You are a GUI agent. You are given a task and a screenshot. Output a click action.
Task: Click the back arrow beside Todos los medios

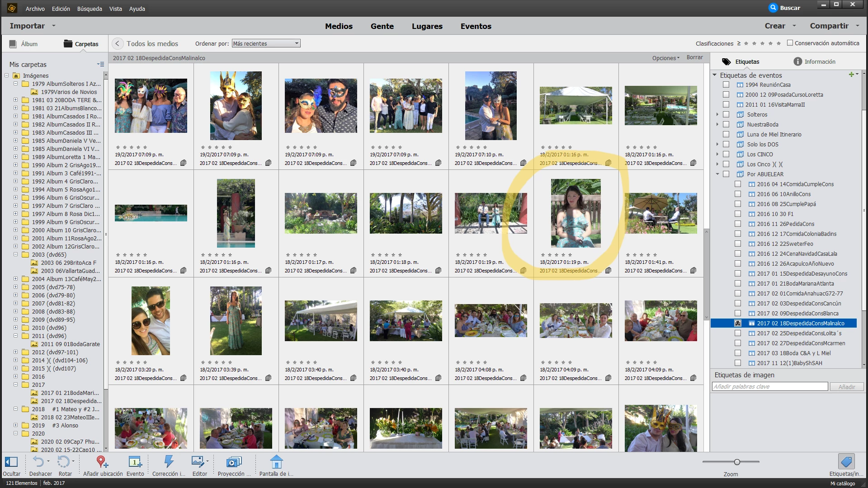pyautogui.click(x=117, y=43)
